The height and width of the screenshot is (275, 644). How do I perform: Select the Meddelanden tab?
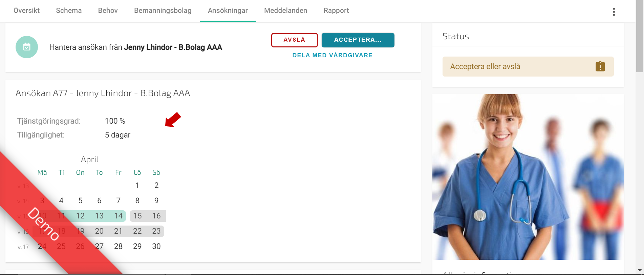(x=285, y=10)
